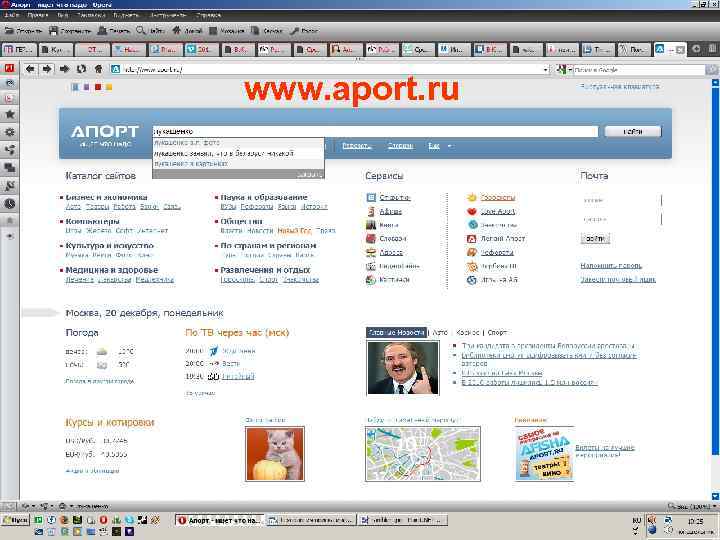Click the Печать toolbar button
720x540 pixels.
(114, 31)
